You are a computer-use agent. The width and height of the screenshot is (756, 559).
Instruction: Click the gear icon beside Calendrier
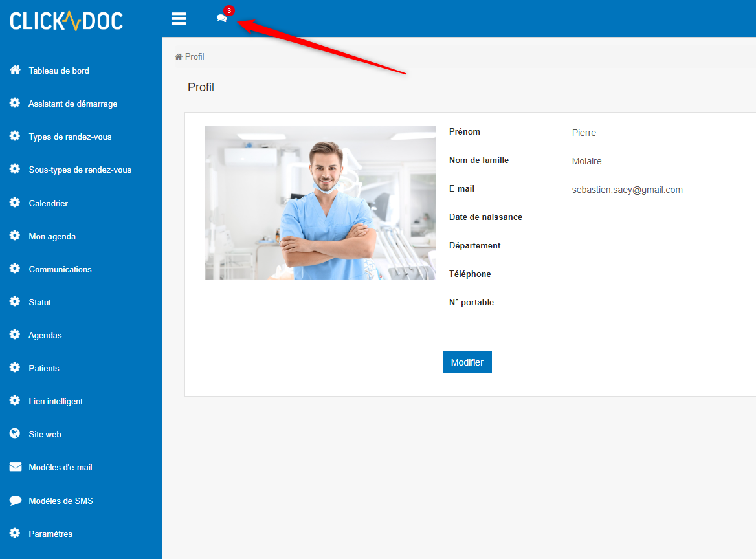pyautogui.click(x=15, y=203)
